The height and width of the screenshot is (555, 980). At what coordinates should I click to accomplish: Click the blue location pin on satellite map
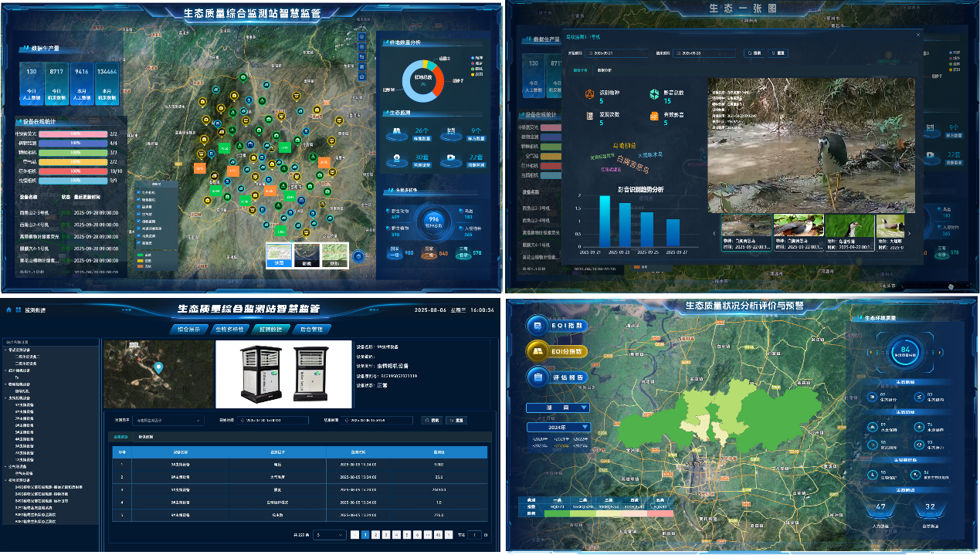[159, 368]
